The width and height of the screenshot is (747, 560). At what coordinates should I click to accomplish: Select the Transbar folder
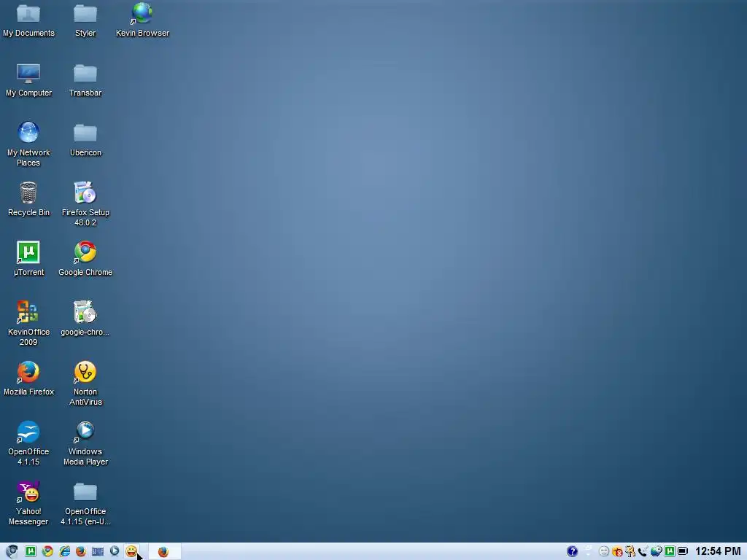click(x=85, y=80)
